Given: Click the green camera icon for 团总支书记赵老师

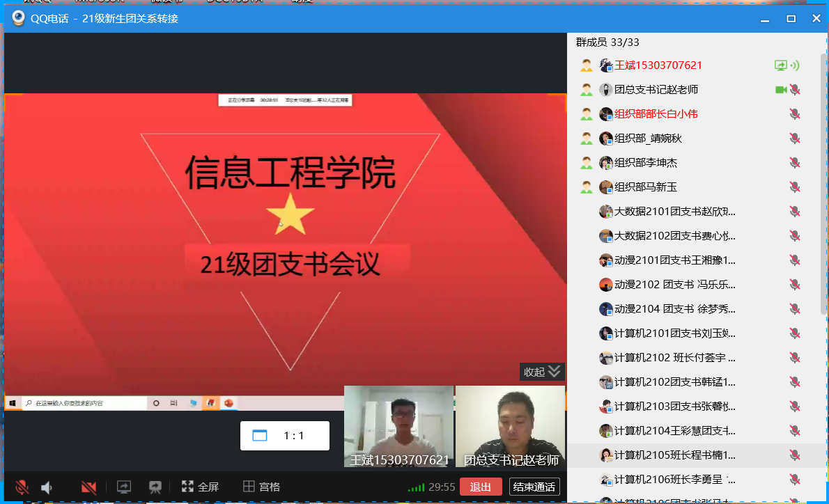Looking at the screenshot, I should click(781, 90).
